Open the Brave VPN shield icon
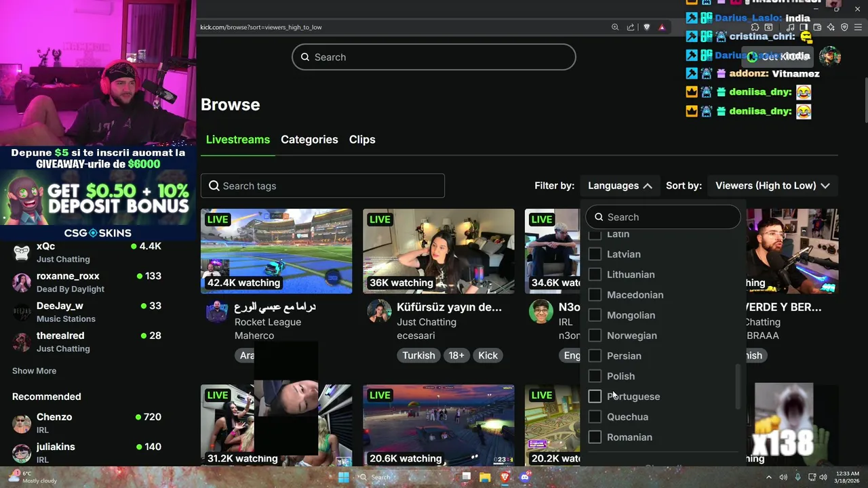 [844, 27]
